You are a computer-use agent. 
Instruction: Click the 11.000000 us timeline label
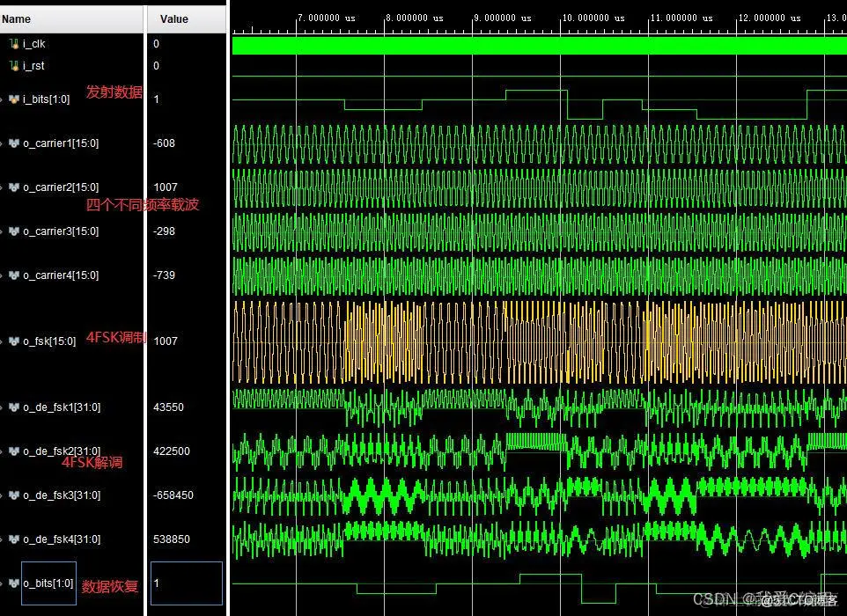coord(681,18)
